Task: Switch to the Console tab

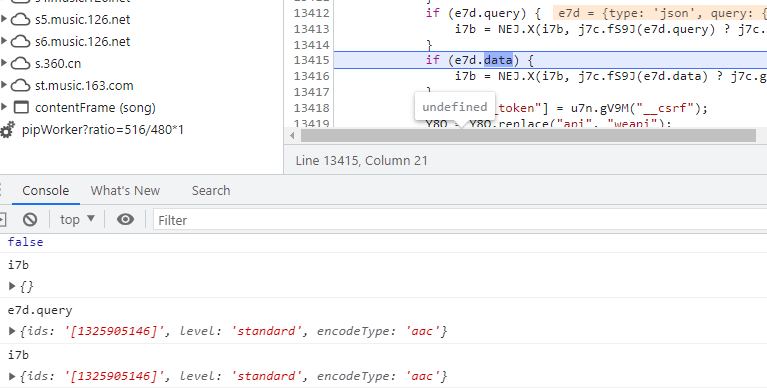Action: [x=45, y=190]
